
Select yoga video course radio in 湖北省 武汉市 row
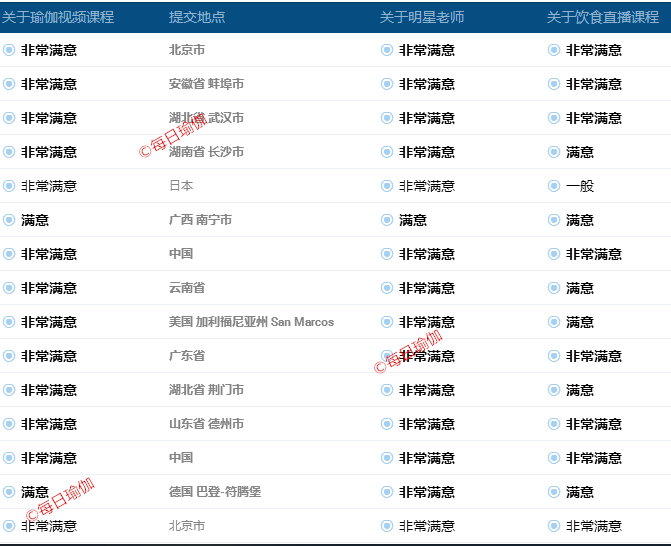point(9,118)
